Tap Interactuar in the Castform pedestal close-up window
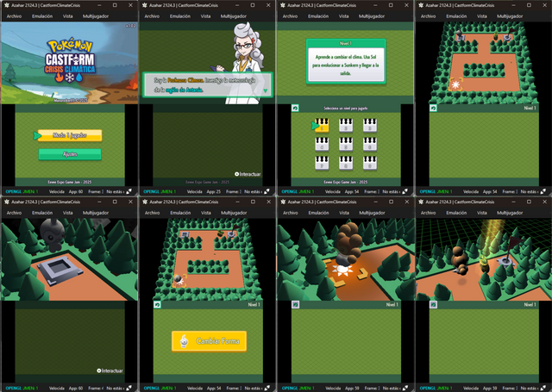Image resolution: width=552 pixels, height=392 pixels. pos(110,370)
